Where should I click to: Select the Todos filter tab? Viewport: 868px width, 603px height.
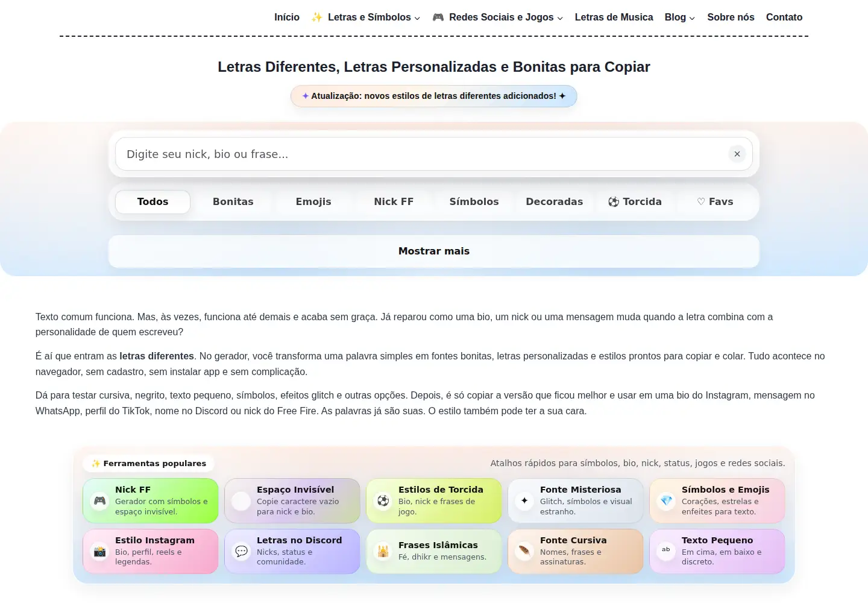click(x=153, y=201)
